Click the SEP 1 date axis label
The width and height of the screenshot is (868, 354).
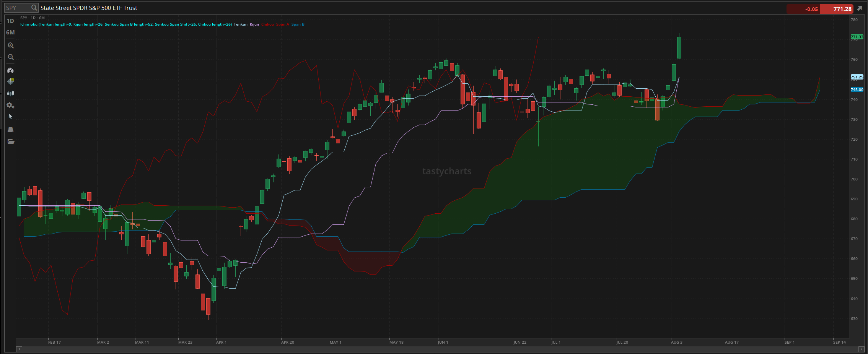click(790, 343)
